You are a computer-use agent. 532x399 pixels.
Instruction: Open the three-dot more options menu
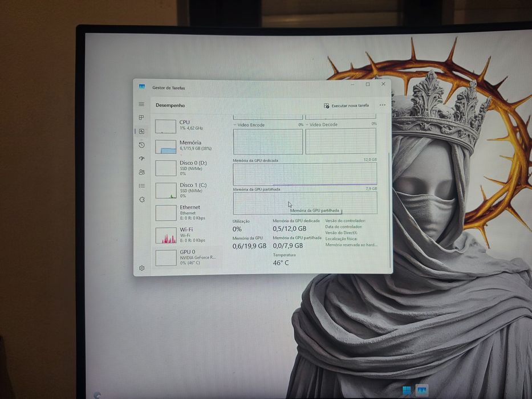click(x=383, y=105)
